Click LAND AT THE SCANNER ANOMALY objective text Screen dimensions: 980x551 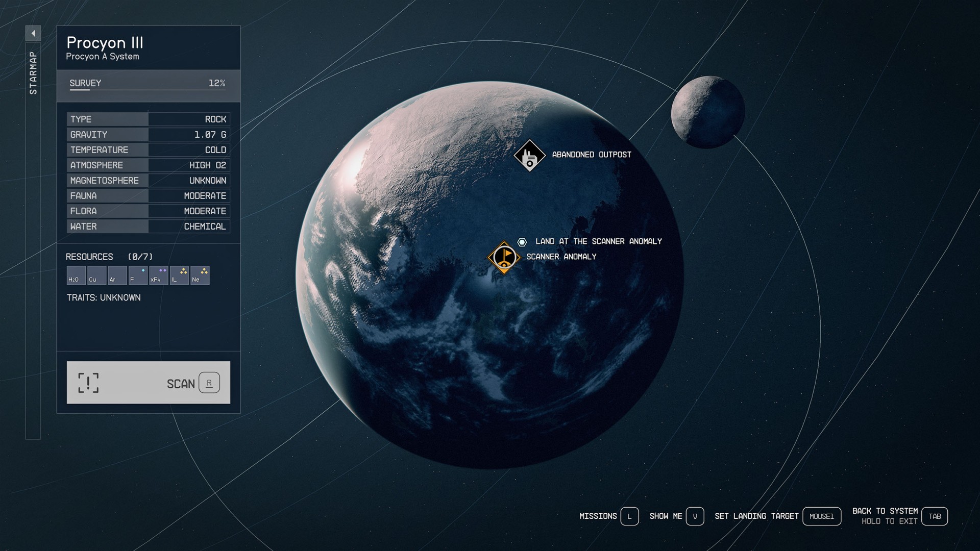[x=598, y=241]
